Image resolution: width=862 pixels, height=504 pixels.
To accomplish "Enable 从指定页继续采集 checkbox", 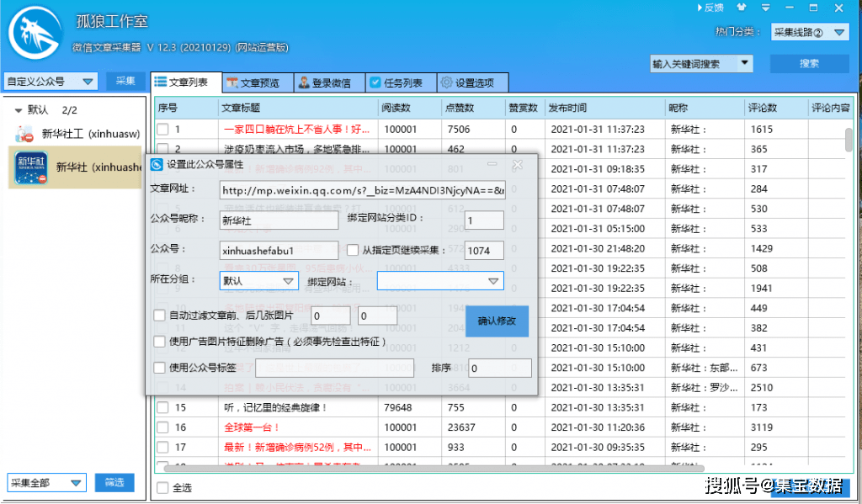I will [x=354, y=250].
